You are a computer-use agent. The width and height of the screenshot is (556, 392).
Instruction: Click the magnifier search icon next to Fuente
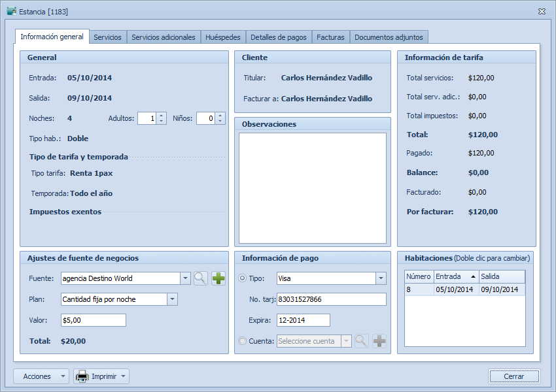coord(200,278)
